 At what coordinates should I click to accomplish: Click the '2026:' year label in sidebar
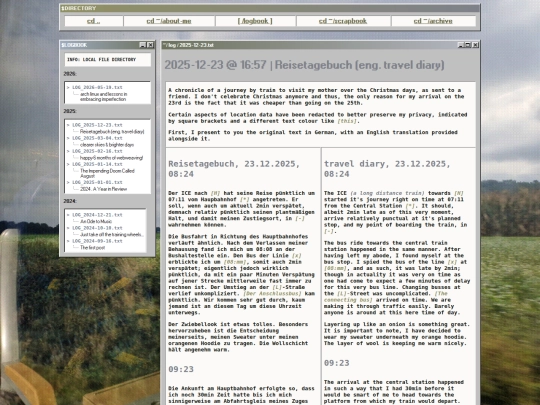[70, 74]
